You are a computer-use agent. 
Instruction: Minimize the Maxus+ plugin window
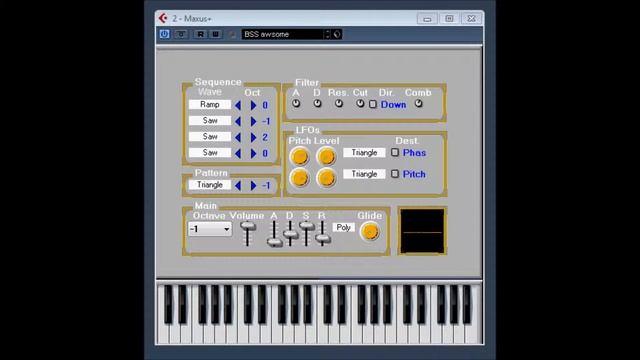[427, 19]
